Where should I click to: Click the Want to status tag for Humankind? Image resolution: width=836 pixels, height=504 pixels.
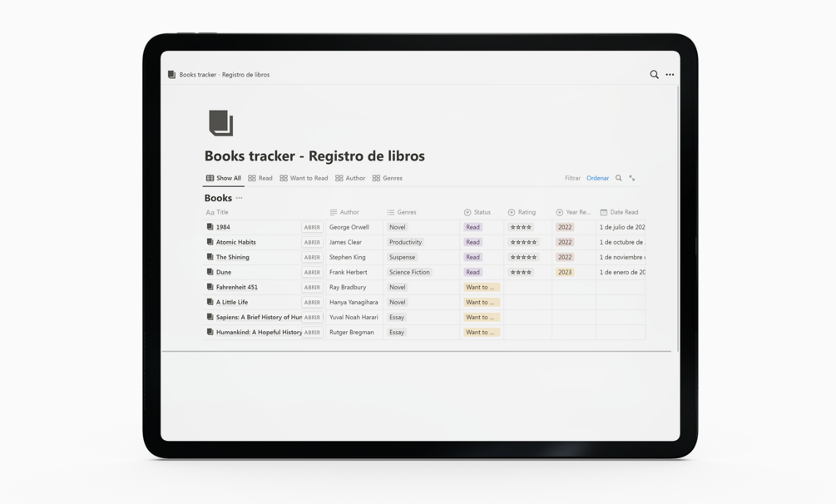click(482, 332)
